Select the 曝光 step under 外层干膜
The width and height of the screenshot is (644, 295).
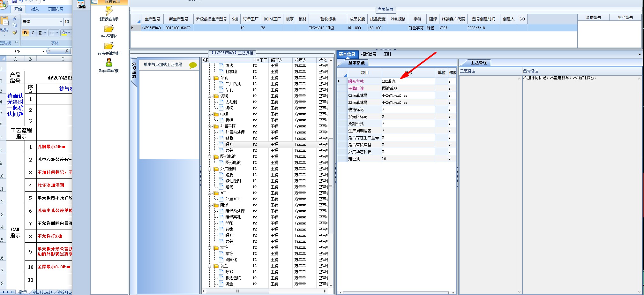(x=229, y=145)
